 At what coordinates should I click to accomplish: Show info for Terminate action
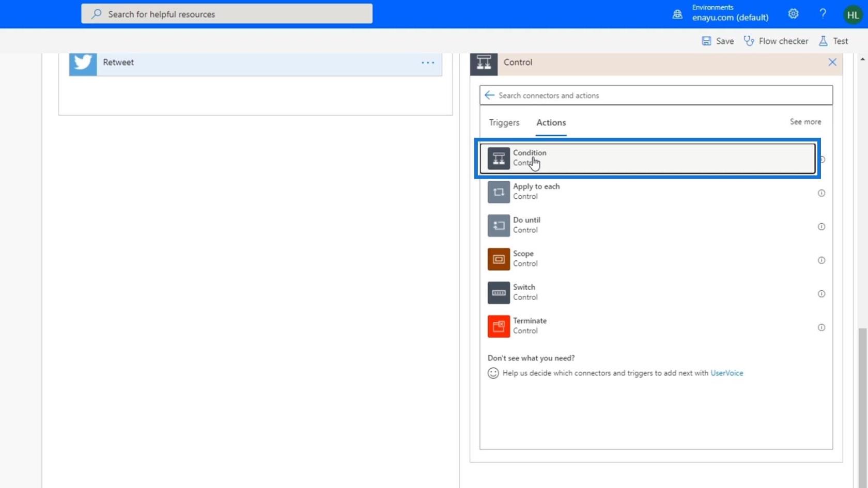[822, 327]
